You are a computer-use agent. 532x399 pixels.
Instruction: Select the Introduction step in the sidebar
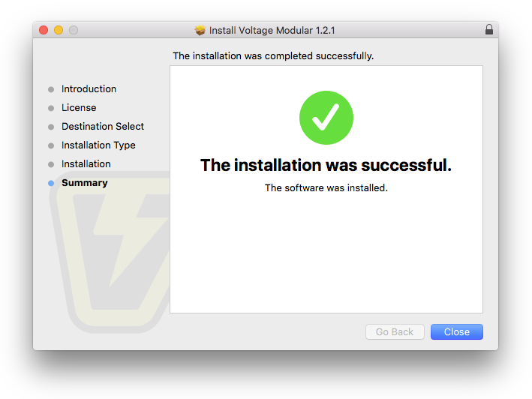(89, 89)
